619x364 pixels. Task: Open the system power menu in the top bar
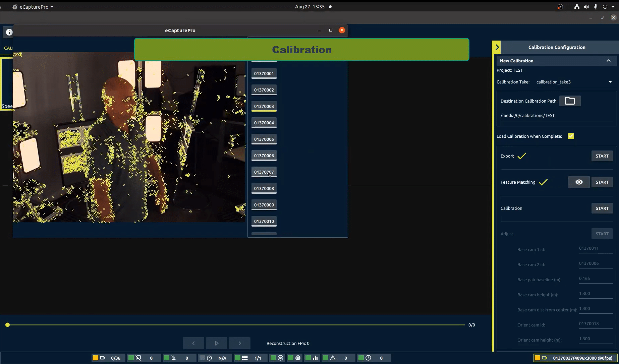click(x=605, y=6)
